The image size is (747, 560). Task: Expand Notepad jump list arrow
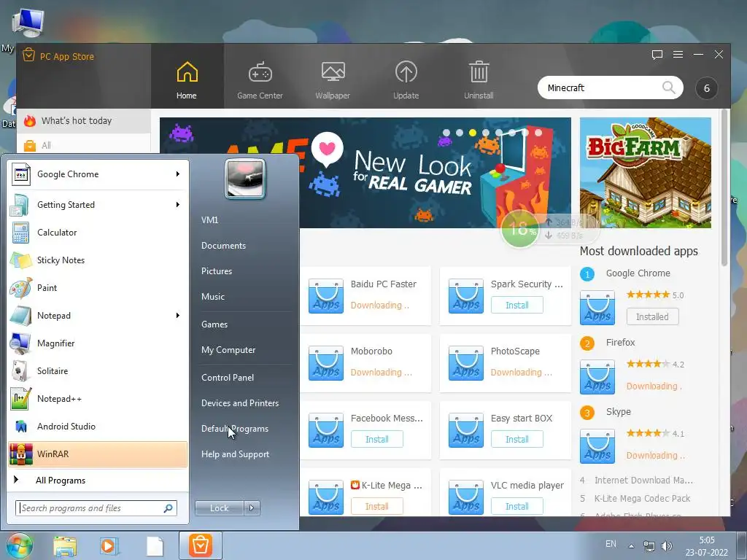click(178, 315)
